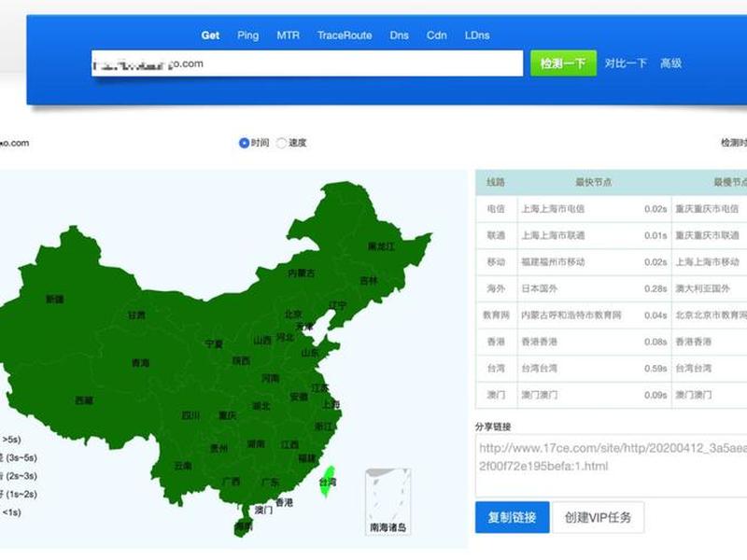The width and height of the screenshot is (747, 560).
Task: Click 上海上海市电信 fastest node cell
Action: tap(553, 208)
